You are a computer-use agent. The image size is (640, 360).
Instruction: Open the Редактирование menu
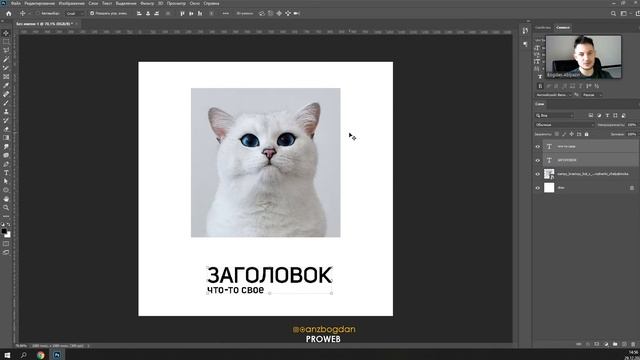click(40, 3)
